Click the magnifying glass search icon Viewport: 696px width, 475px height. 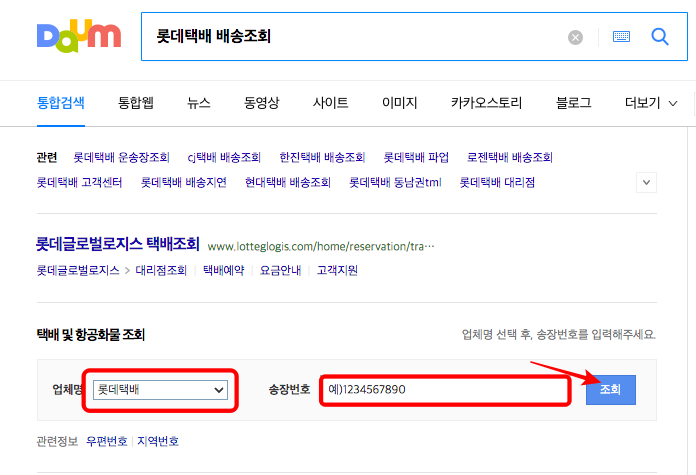[660, 36]
